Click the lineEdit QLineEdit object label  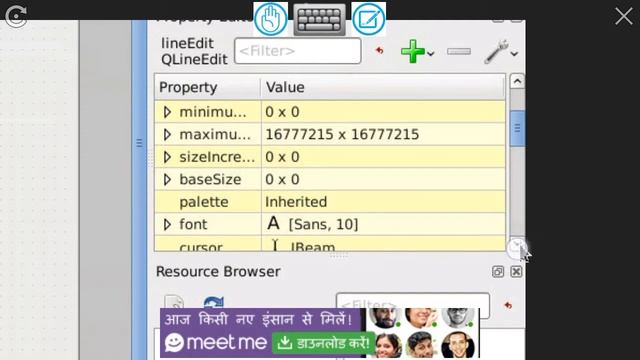click(x=194, y=51)
